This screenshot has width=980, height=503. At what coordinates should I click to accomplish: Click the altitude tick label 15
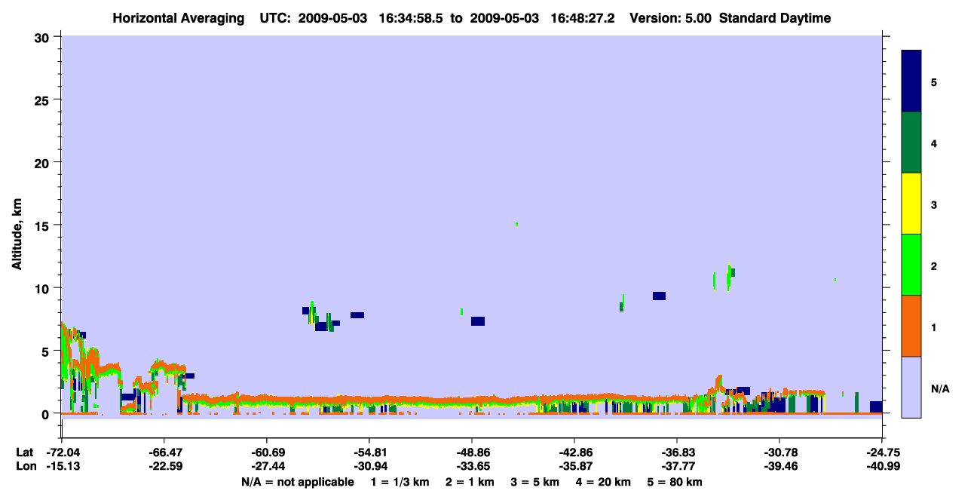click(42, 225)
